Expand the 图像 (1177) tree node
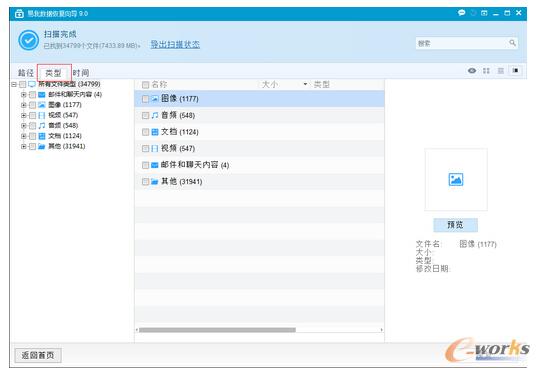Image resolution: width=540 pixels, height=372 pixels. tap(23, 105)
